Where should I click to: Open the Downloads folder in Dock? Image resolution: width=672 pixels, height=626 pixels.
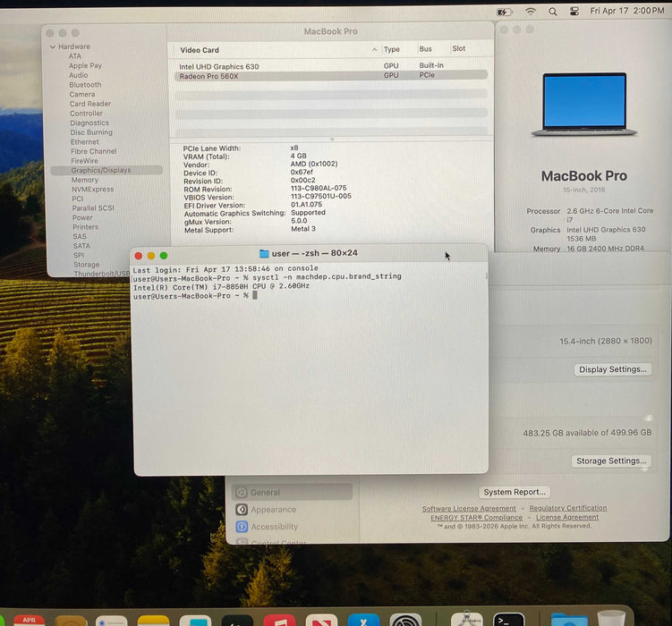[x=569, y=620]
